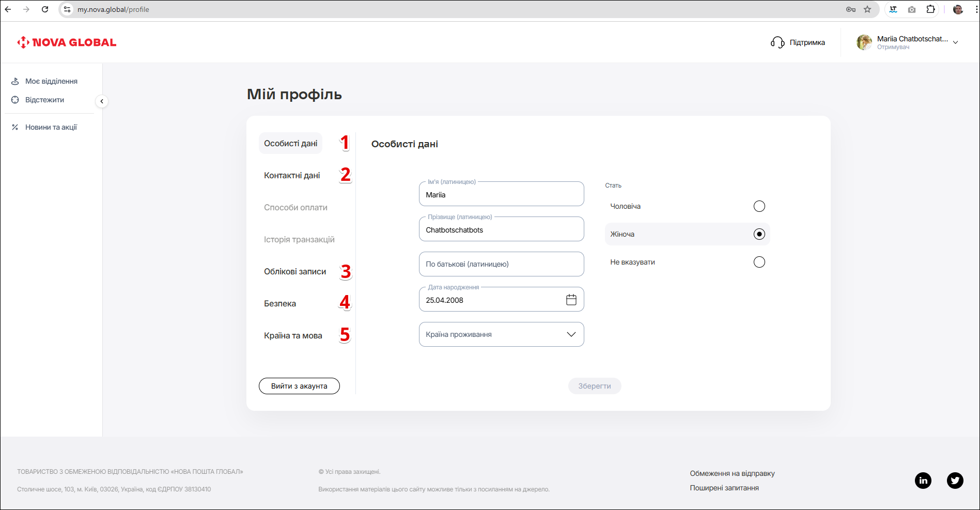980x510 pixels.
Task: Expand the Mariia Chatbotschat user menu
Action: point(955,42)
